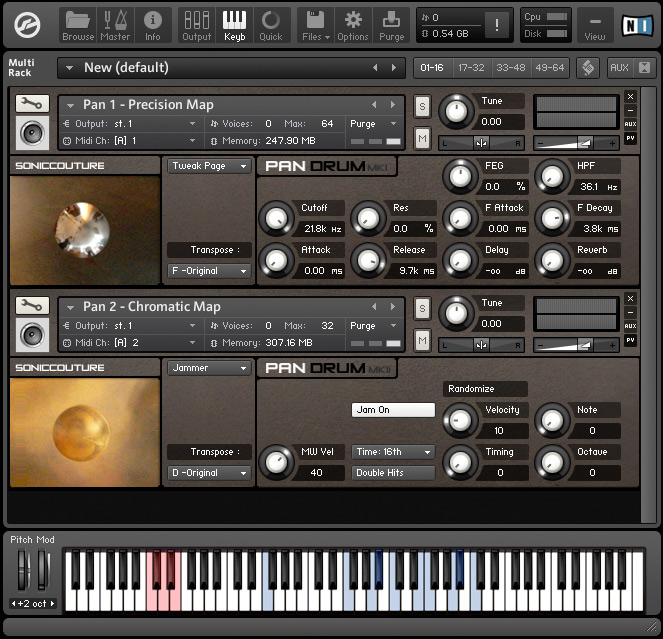Open Pan 2 wrench edit mode
This screenshot has width=663, height=639.
[32, 305]
